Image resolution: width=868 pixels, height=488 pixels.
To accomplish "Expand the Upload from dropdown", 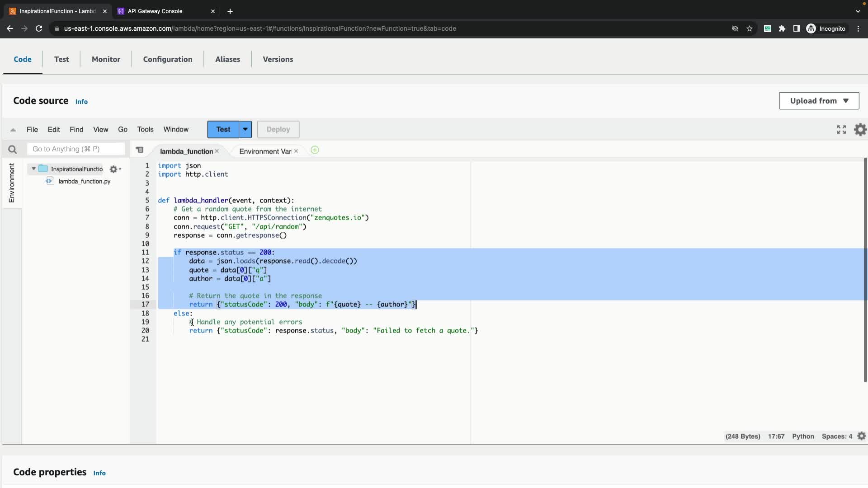I will (819, 101).
